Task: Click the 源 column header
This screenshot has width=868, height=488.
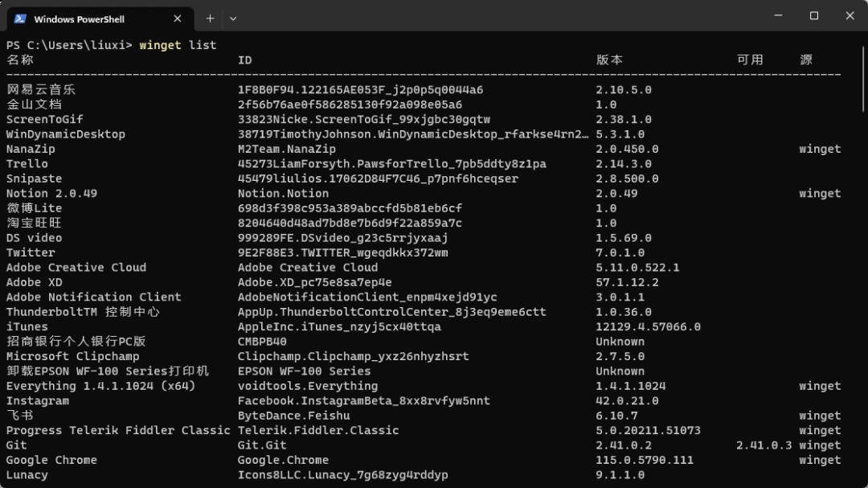Action: [806, 59]
